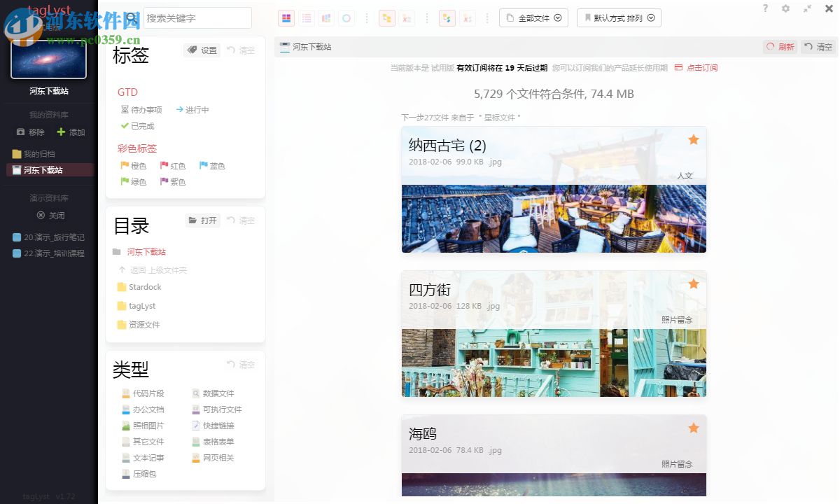
Task: Open the search magnifier icon
Action: click(131, 17)
